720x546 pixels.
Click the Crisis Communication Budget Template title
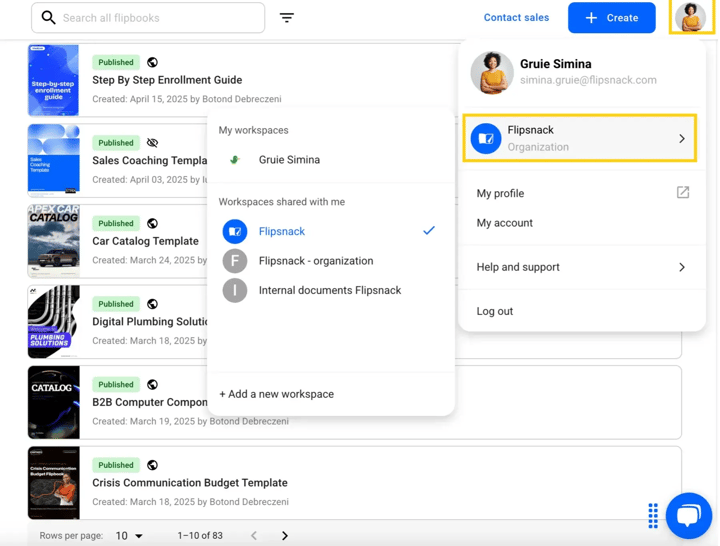click(190, 483)
